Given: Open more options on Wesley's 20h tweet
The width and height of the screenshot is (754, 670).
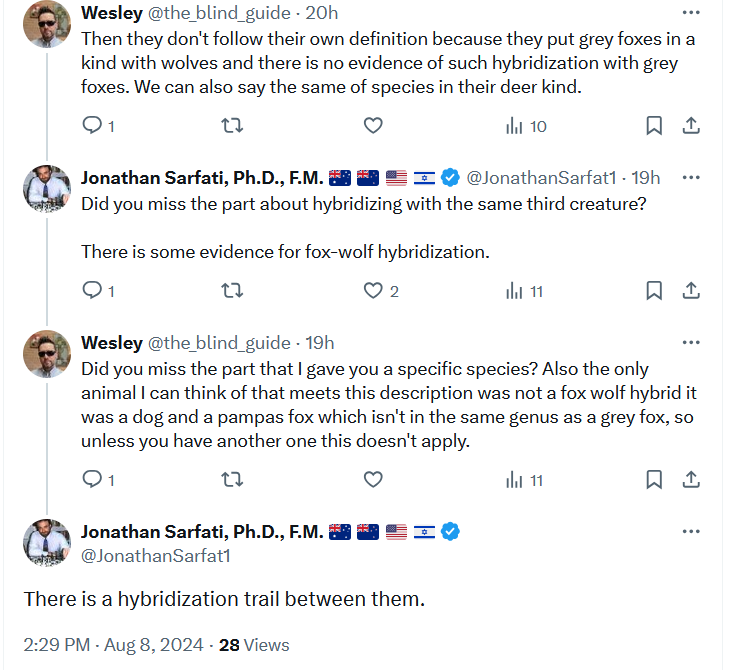Looking at the screenshot, I should (x=690, y=13).
